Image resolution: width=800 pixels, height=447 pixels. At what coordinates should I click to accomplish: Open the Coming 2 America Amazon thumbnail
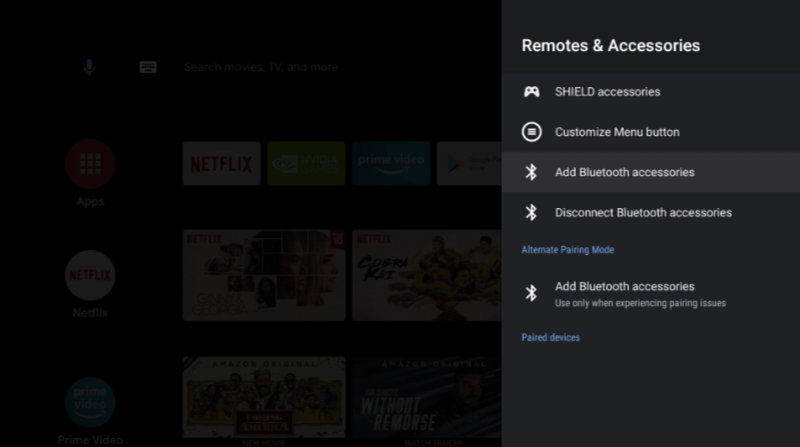[264, 398]
